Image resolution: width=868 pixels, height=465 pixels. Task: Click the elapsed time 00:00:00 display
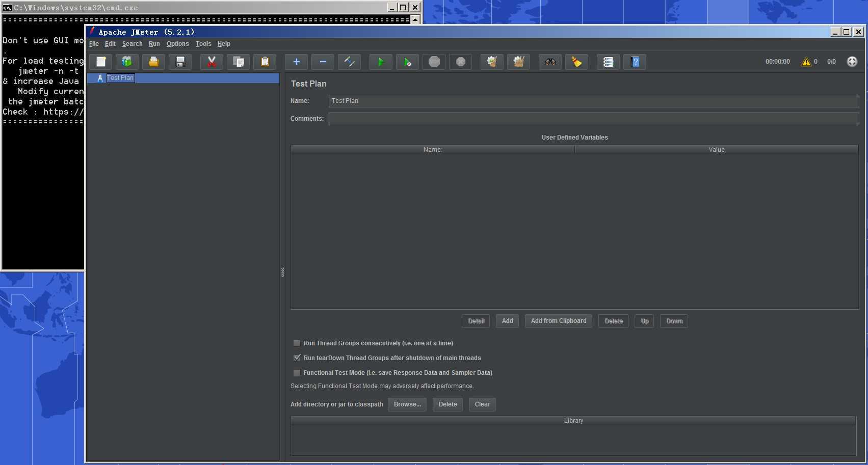(777, 62)
